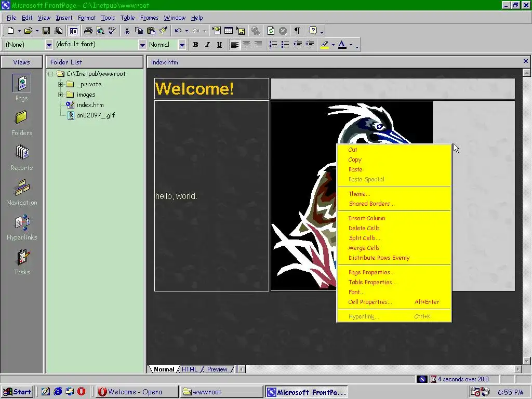Expand the images folder
Viewport: 532px width, 399px height.
60,95
